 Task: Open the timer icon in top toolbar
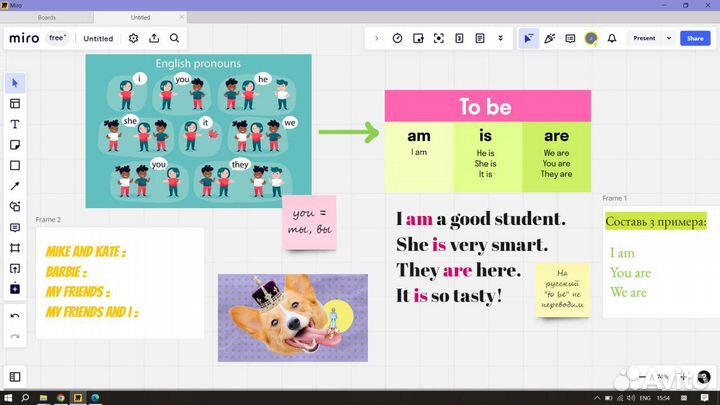(x=397, y=38)
